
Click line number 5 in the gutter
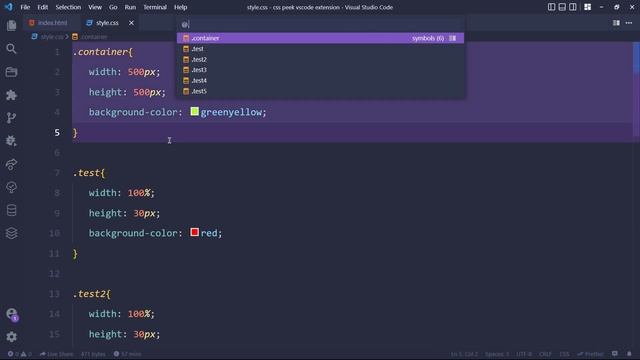(57, 133)
